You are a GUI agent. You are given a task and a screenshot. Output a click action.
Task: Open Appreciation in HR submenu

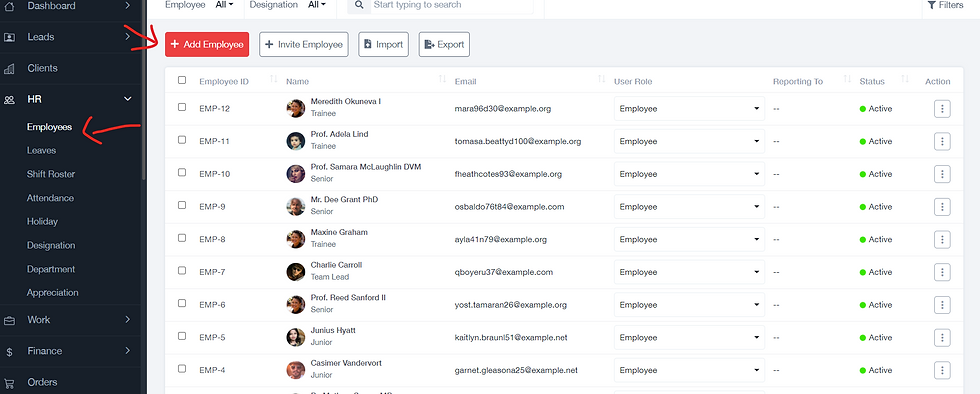pyautogui.click(x=52, y=293)
